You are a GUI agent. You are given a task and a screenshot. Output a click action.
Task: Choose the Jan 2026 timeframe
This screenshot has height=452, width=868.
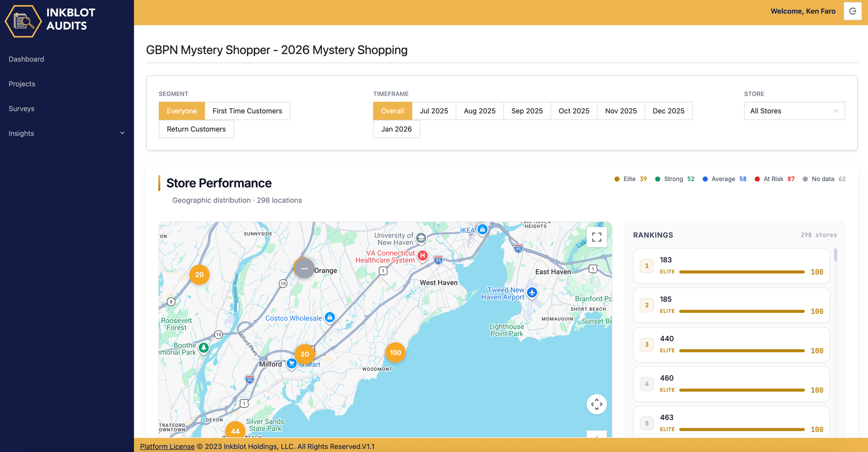tap(396, 129)
